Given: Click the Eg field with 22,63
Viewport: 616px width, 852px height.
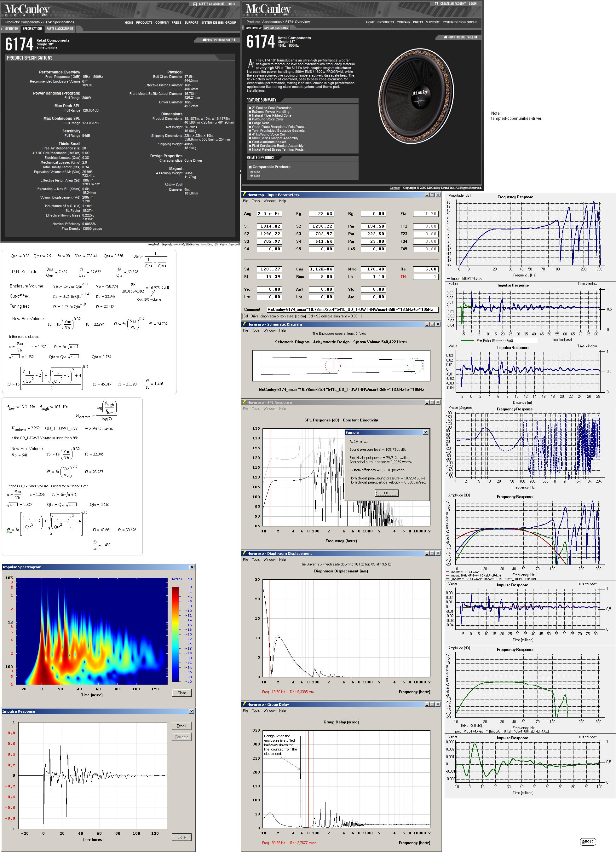Looking at the screenshot, I should [321, 214].
